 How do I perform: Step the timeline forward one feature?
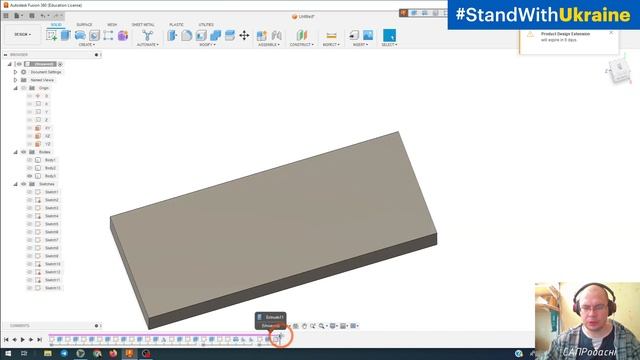tap(31, 339)
